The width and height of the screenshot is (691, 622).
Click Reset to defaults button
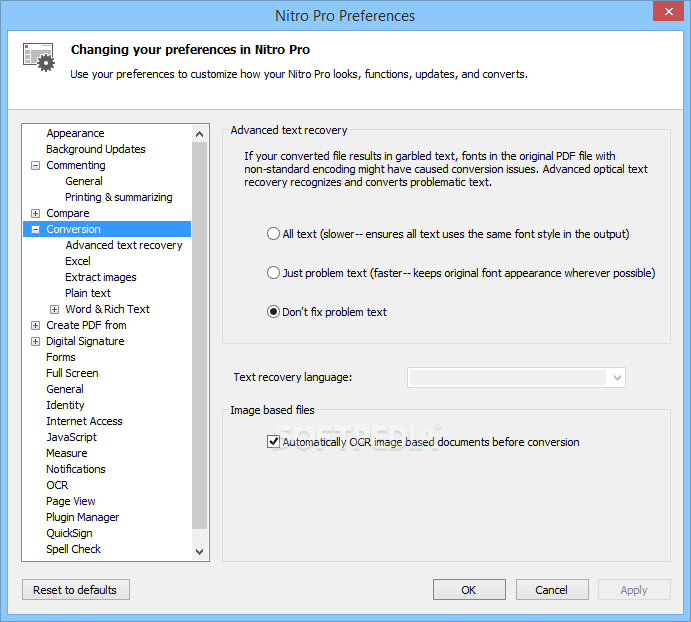pos(75,589)
